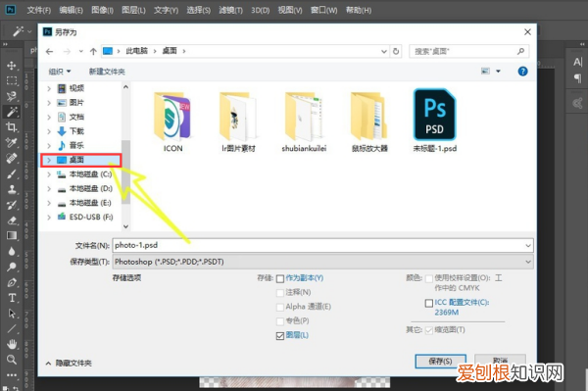Open the lr图片素材 folder
Image resolution: width=588 pixels, height=391 pixels.
pyautogui.click(x=238, y=122)
